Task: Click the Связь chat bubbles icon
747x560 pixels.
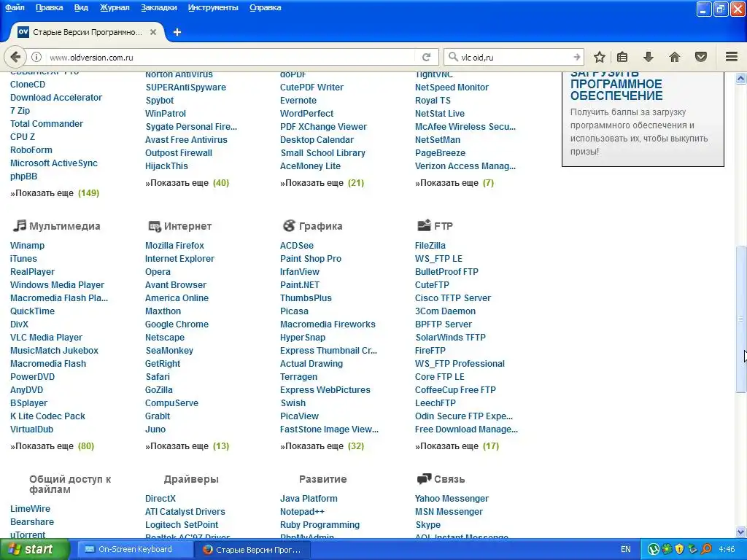Action: (424, 479)
